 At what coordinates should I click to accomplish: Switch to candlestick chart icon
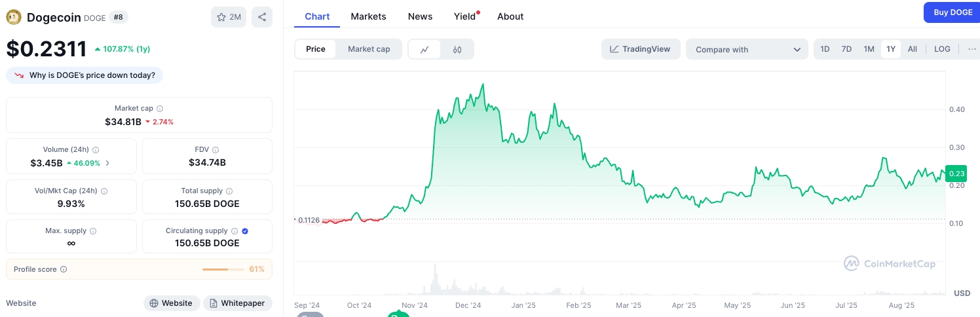[x=457, y=49]
